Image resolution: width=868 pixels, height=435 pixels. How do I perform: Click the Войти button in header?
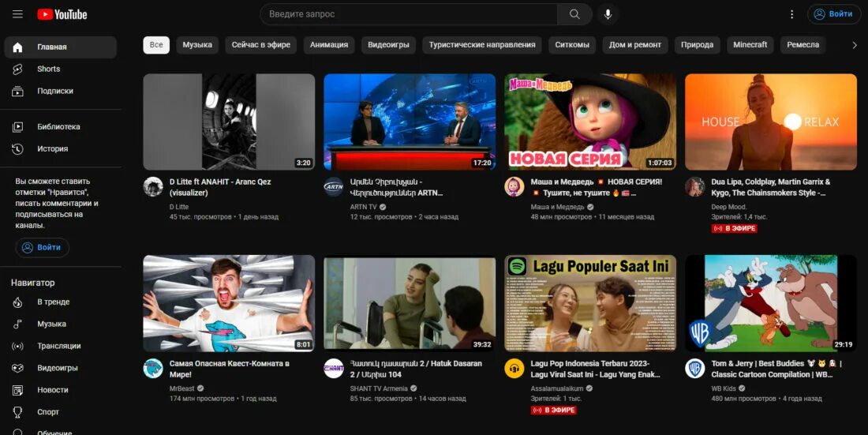point(834,14)
